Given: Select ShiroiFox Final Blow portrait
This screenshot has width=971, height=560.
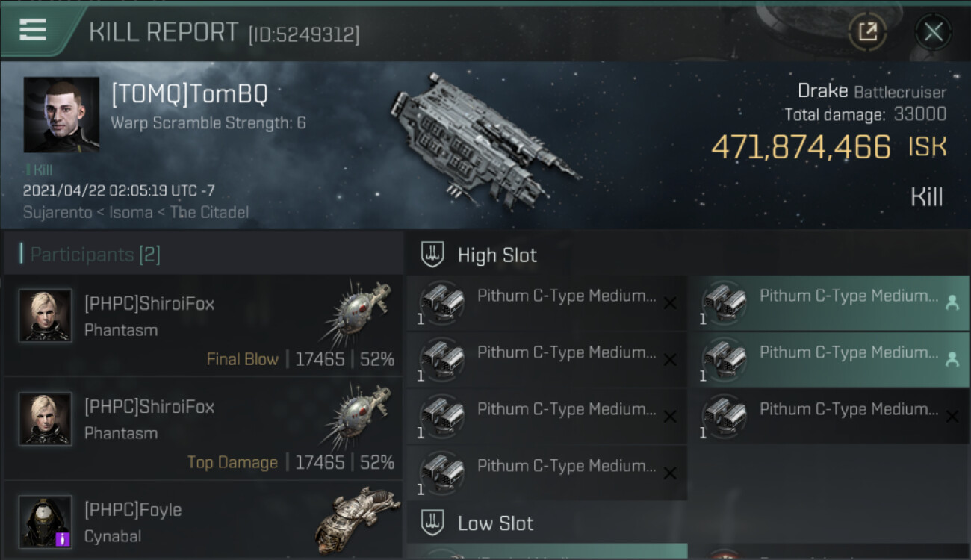Looking at the screenshot, I should 45,316.
